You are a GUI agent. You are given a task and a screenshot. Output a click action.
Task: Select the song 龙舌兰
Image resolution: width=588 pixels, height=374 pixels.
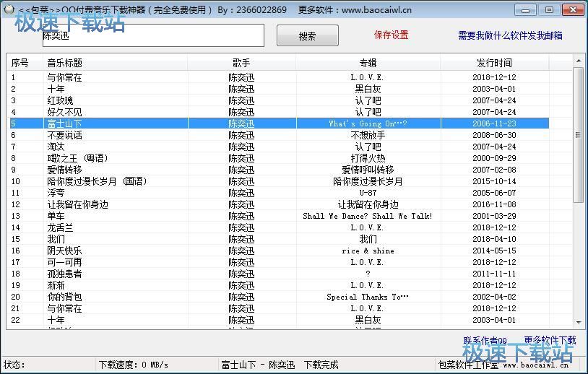60,228
